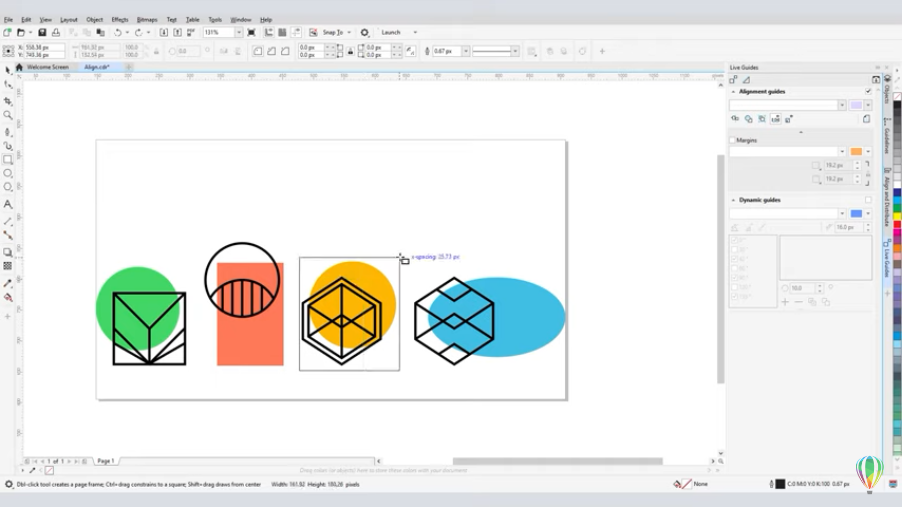Viewport: 902px width, 507px height.
Task: Open the Launch dropdown
Action: tap(415, 32)
